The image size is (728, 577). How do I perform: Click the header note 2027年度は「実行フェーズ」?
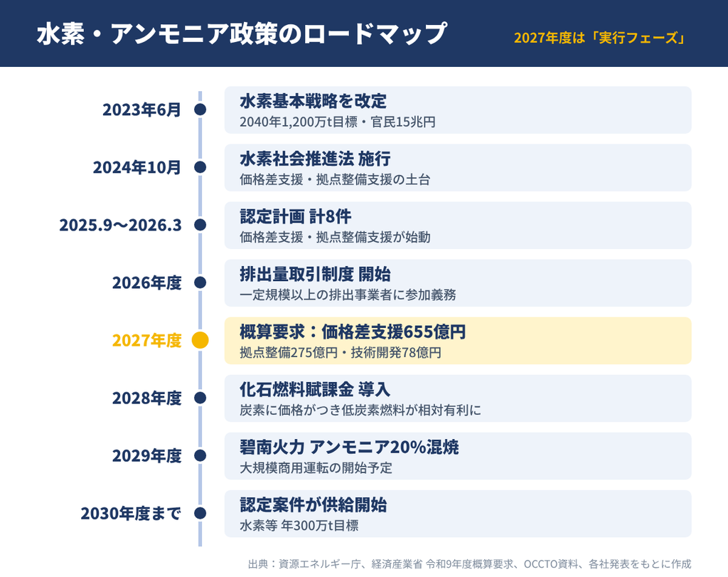coord(600,38)
